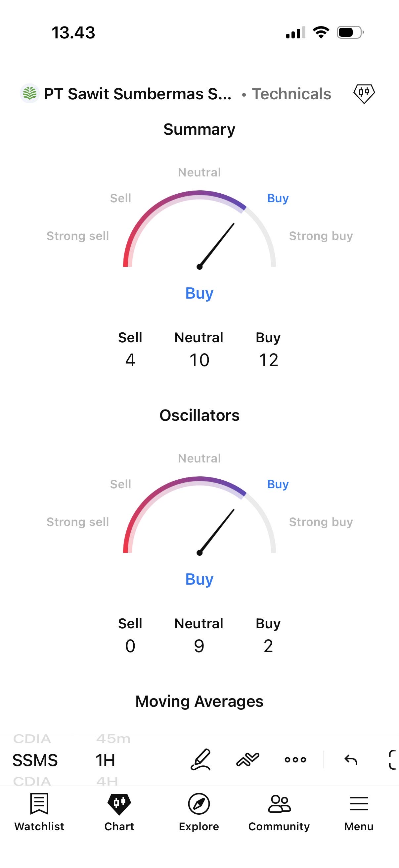Open the SSMS symbol picker

35,760
